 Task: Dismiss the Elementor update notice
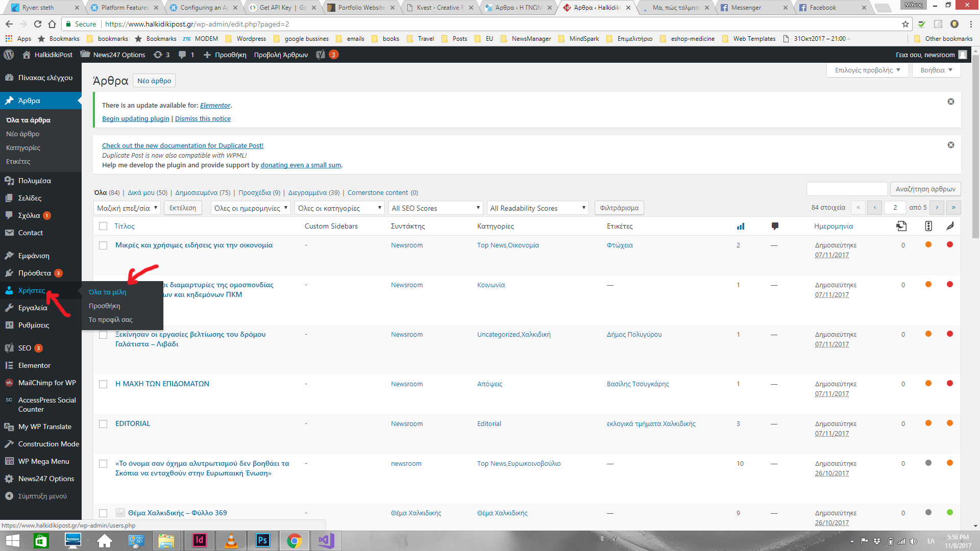pos(950,102)
